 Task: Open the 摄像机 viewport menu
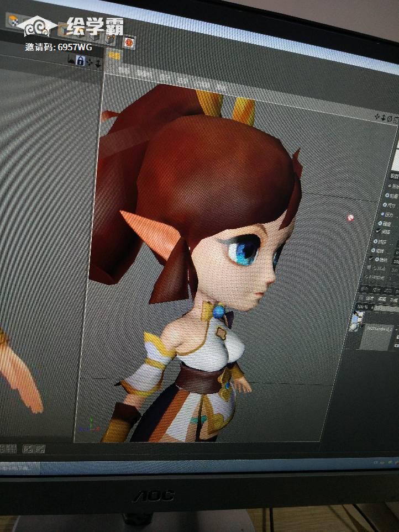point(145,74)
